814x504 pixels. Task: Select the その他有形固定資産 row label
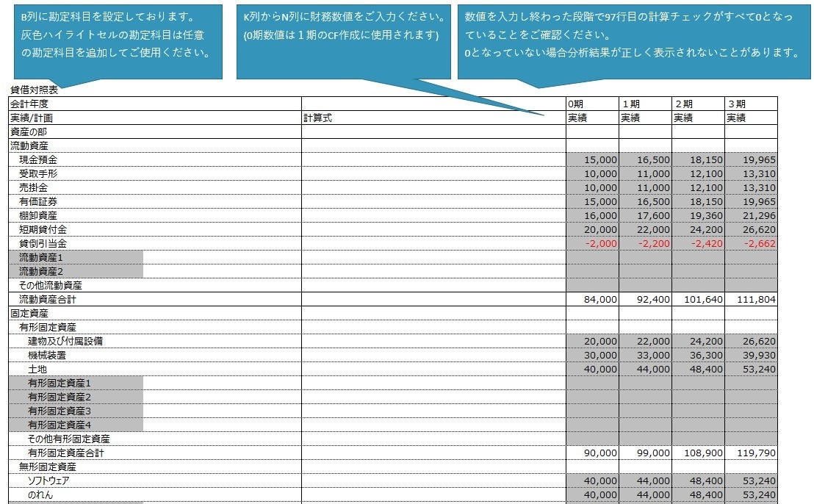(x=69, y=439)
